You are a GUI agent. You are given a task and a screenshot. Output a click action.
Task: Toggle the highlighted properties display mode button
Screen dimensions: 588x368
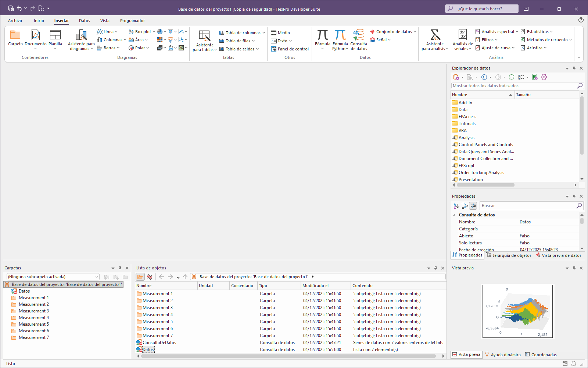pyautogui.click(x=473, y=206)
